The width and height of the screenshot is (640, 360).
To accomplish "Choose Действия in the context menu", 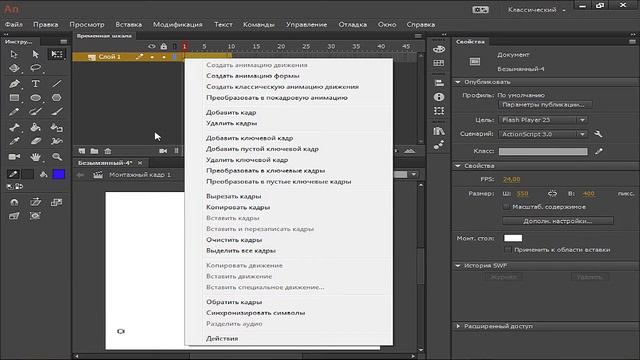I will click(x=222, y=338).
